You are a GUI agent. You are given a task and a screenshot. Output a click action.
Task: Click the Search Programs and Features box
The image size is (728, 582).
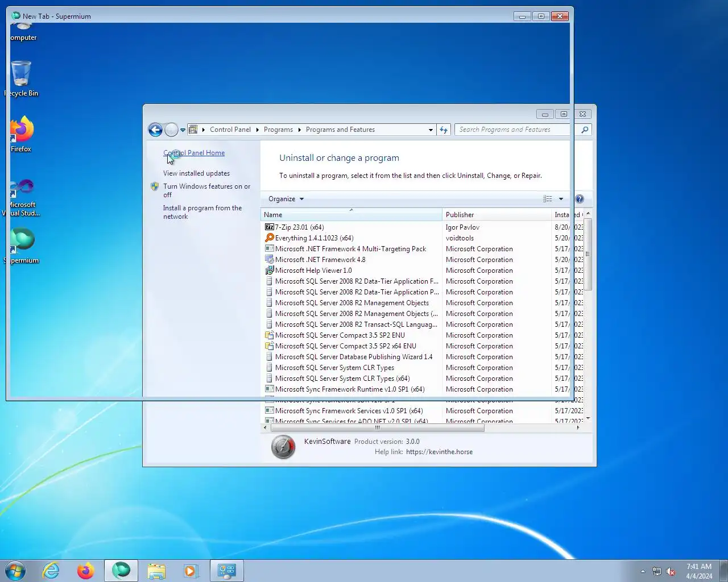coord(516,130)
